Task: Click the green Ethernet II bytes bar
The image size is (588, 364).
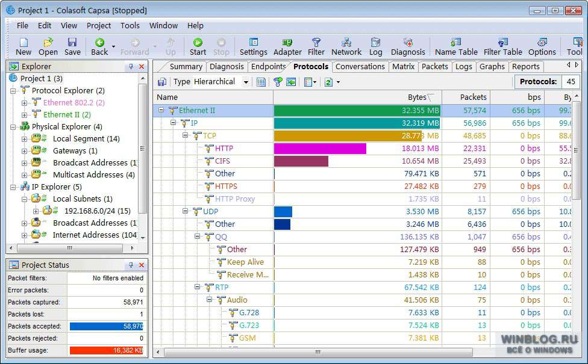Action: coord(357,111)
